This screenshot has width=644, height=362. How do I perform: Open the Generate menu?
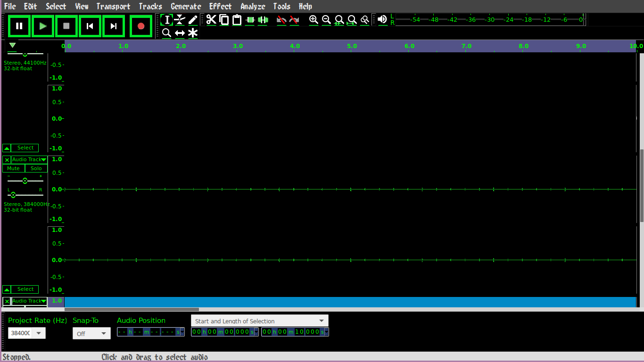coord(186,6)
